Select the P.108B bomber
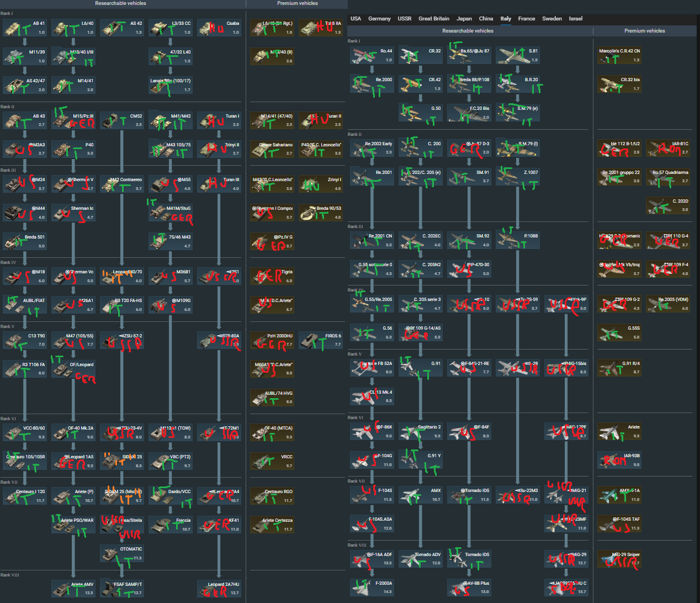 point(518,240)
